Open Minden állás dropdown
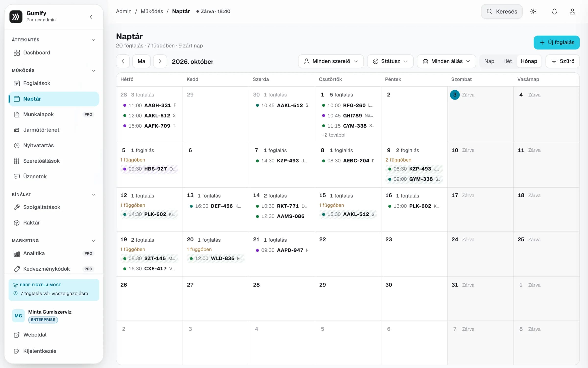This screenshot has height=368, width=588. point(446,61)
